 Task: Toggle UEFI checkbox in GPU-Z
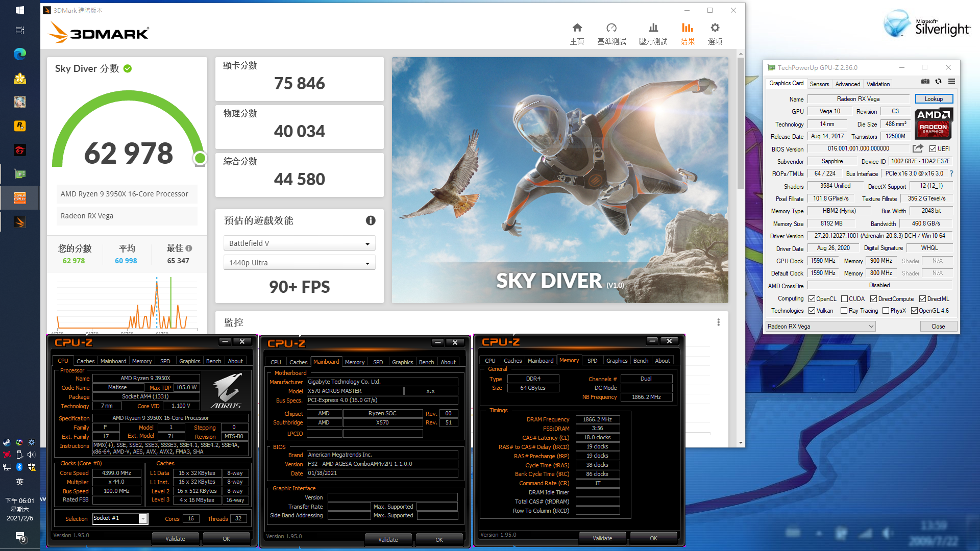point(933,149)
